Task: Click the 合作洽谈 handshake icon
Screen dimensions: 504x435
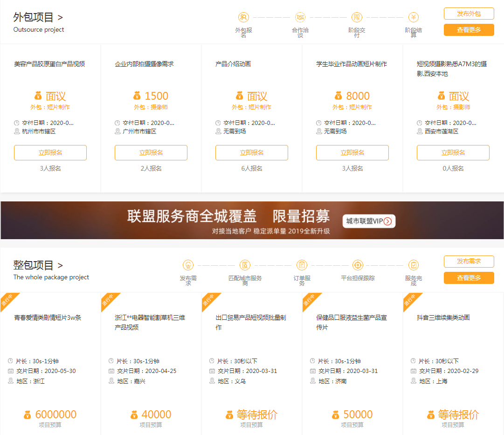Action: (x=300, y=17)
